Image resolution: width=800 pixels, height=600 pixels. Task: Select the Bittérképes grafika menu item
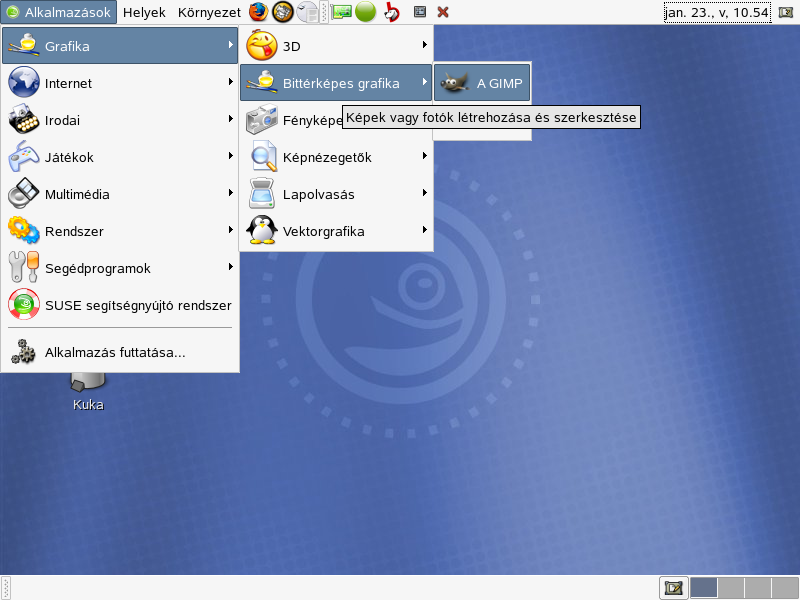[x=336, y=83]
